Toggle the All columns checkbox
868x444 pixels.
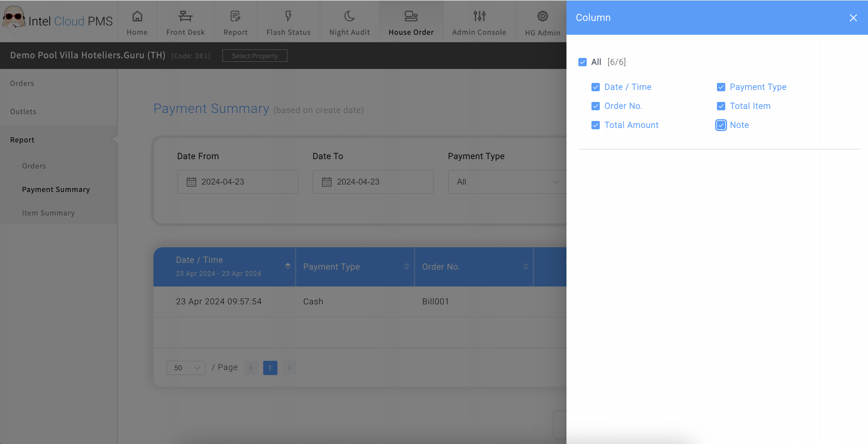pyautogui.click(x=582, y=62)
